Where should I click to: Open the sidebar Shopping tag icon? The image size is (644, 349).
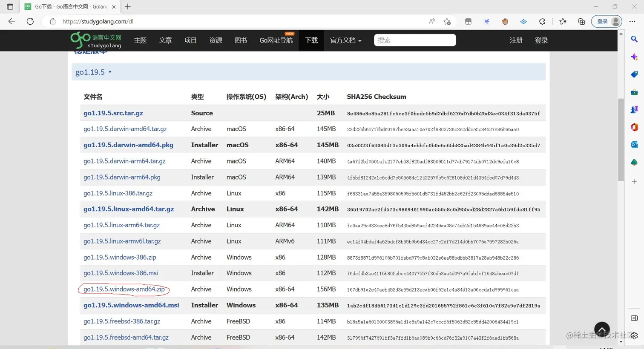(634, 74)
